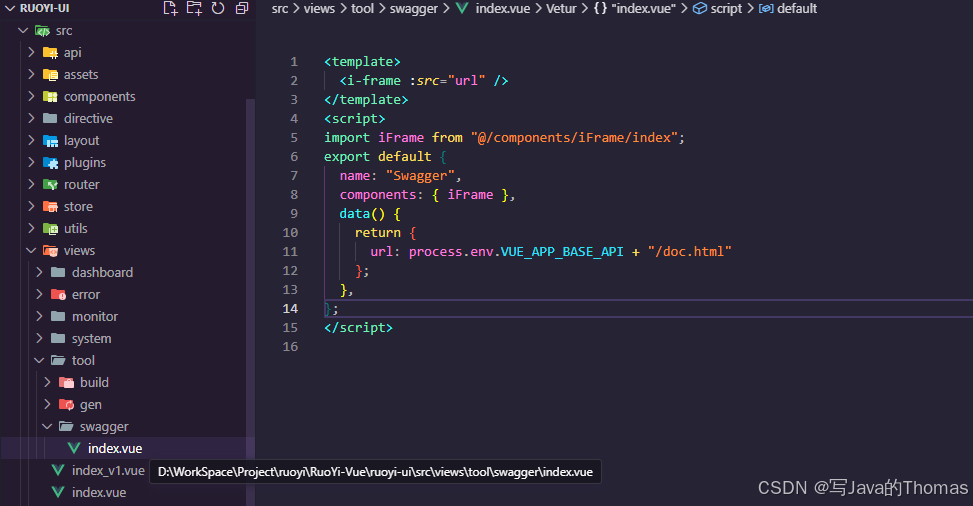Click the directive folder icon

[x=50, y=119]
